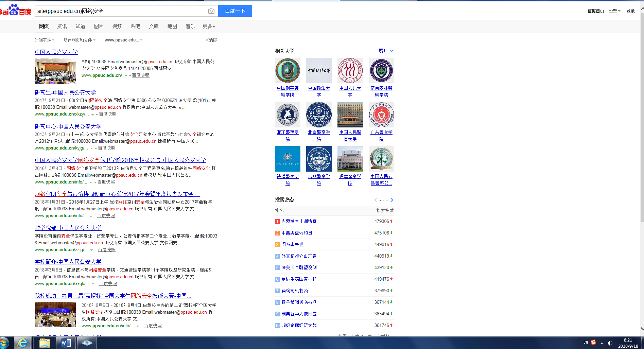Open 南京森林警察学院 emblem
Screen dimensions: 644x349
[381, 70]
